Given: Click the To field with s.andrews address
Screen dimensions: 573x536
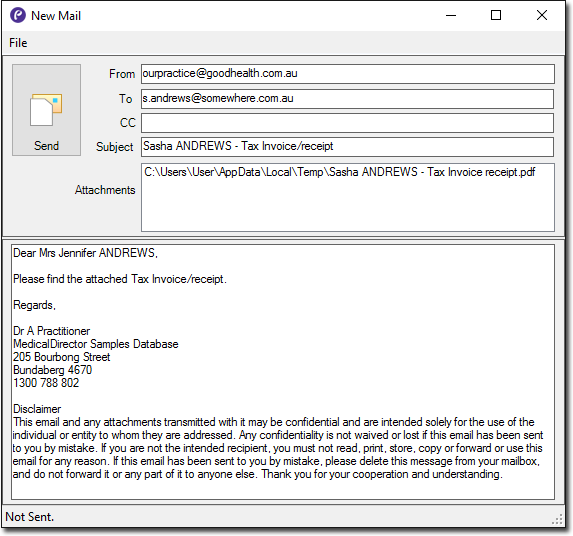Looking at the screenshot, I should (348, 99).
